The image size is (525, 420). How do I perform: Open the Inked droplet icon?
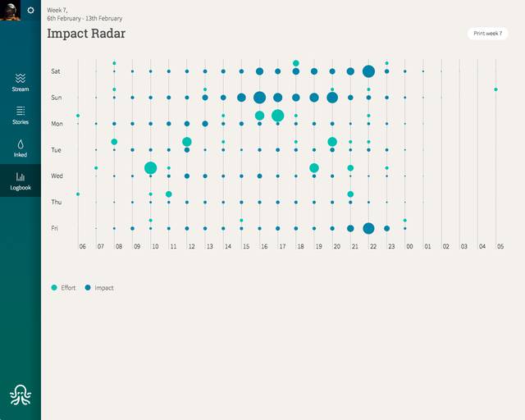point(21,144)
